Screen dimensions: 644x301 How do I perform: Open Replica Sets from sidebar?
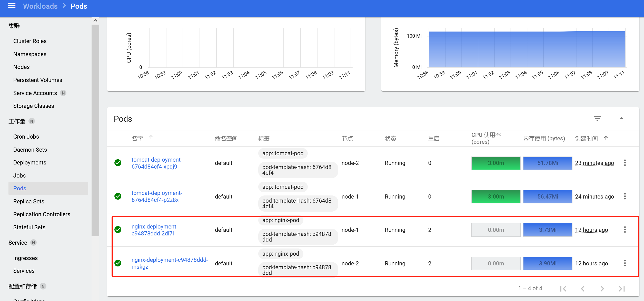click(x=29, y=201)
